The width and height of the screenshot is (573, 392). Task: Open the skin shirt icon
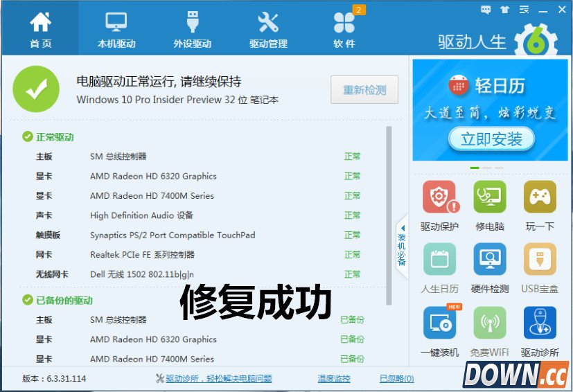[x=505, y=10]
